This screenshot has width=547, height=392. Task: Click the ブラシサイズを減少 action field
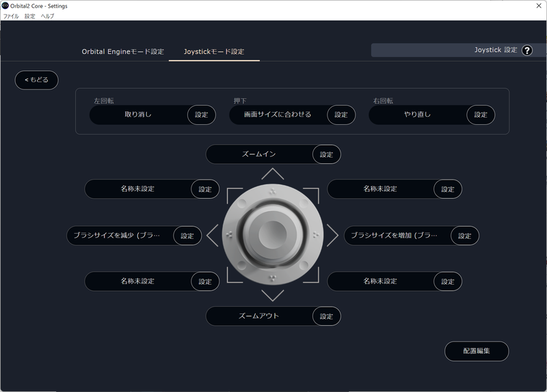[x=120, y=236]
